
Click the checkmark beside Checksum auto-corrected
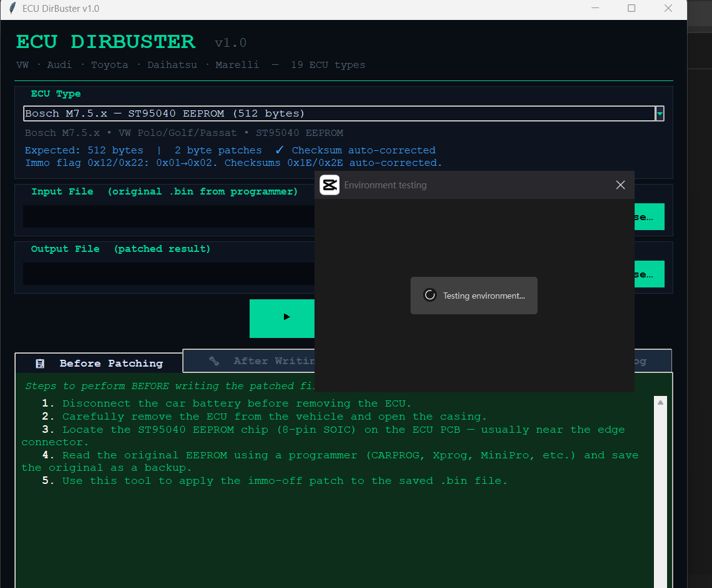tap(279, 150)
